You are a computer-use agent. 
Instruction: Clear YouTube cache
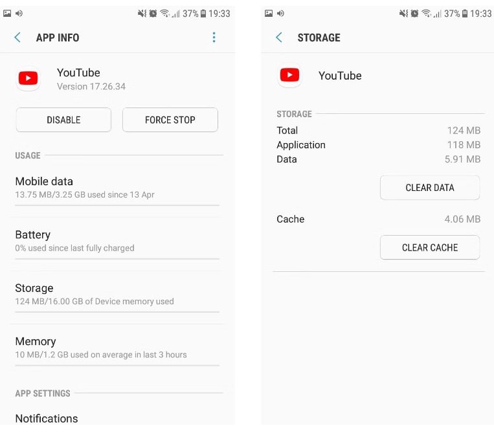coord(430,247)
